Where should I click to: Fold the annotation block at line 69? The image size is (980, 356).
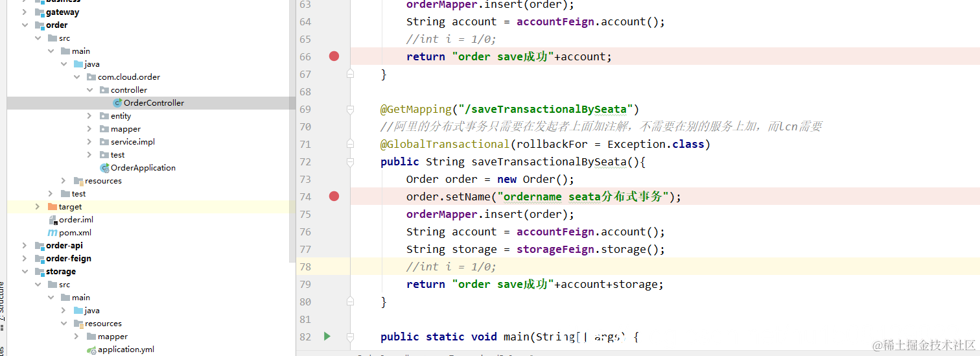coord(351,109)
